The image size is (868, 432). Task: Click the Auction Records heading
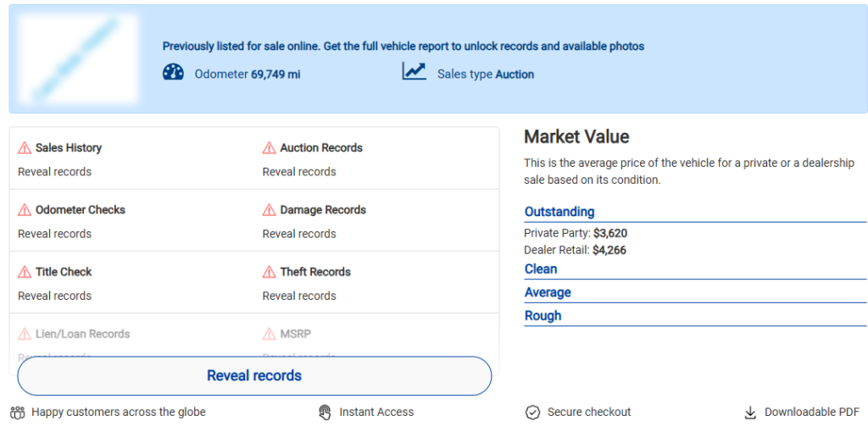point(321,147)
